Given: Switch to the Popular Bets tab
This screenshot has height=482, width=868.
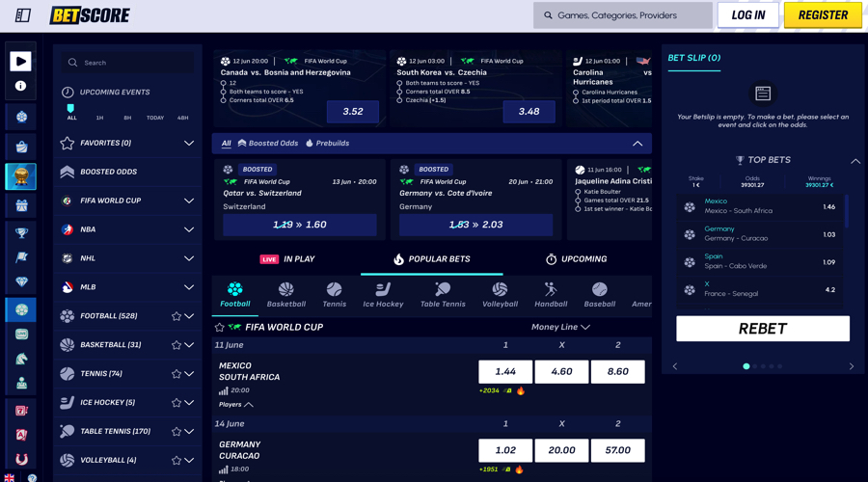Looking at the screenshot, I should click(432, 259).
